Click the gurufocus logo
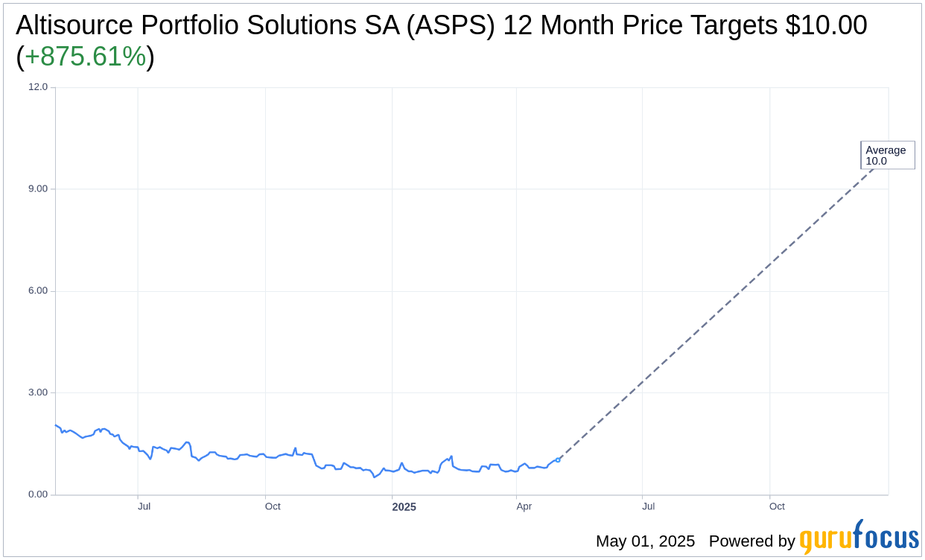Screen dimensions: 925x560 (859, 538)
